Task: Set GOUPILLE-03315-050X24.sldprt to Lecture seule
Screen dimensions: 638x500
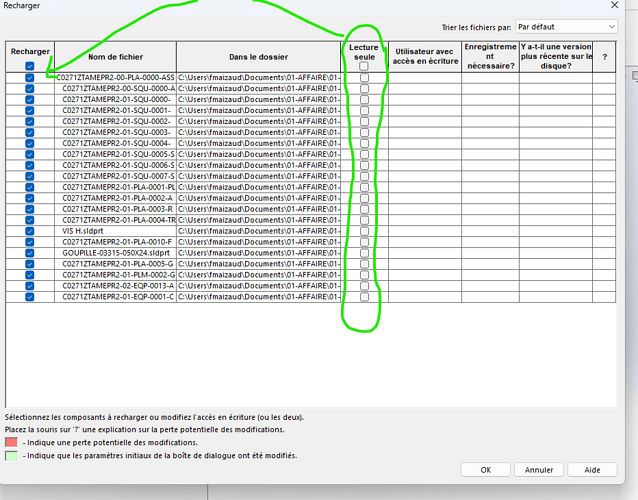Action: click(365, 253)
